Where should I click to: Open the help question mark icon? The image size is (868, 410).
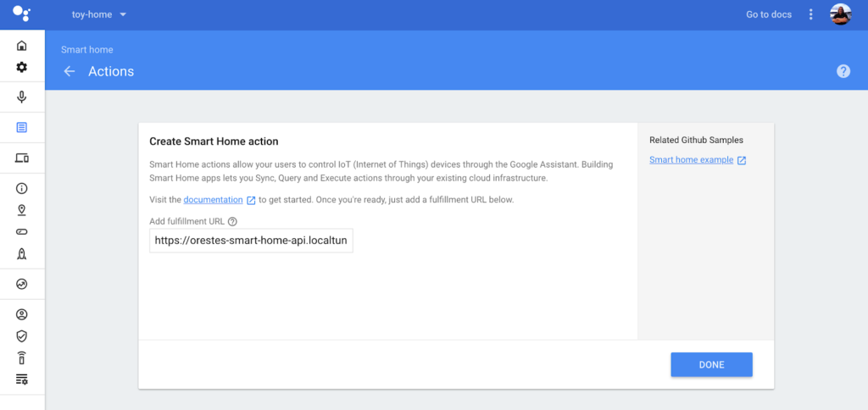point(843,71)
